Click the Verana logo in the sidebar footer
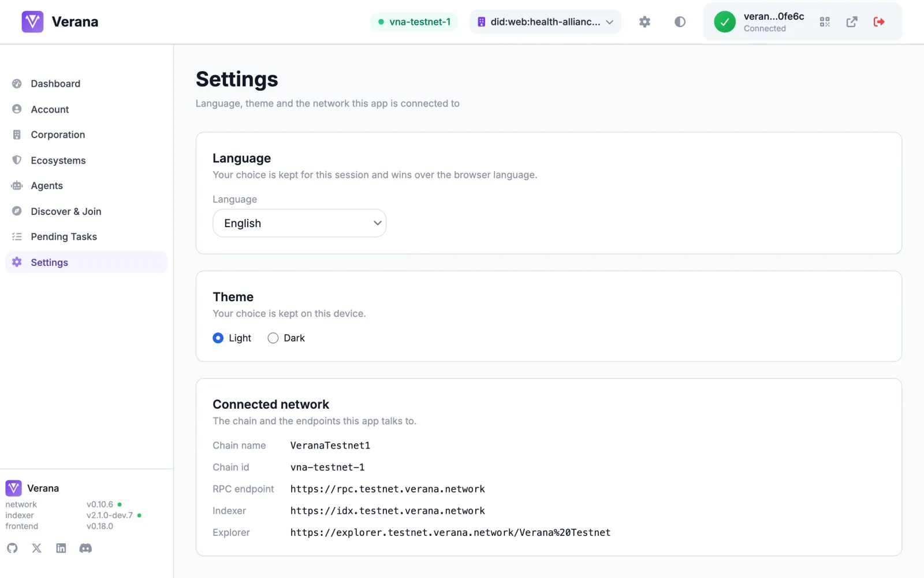Image resolution: width=924 pixels, height=578 pixels. pos(13,488)
